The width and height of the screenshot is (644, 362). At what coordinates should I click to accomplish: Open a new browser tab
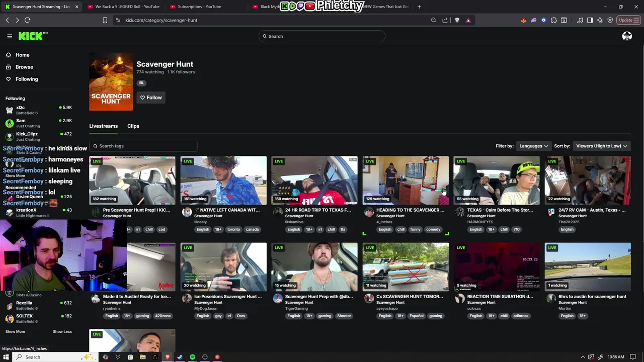419,7
